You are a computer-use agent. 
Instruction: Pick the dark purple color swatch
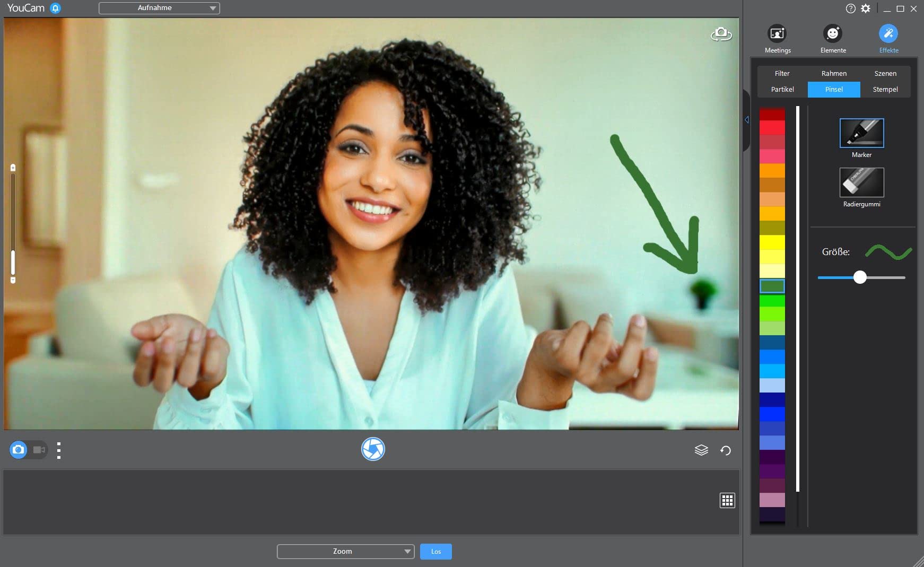pyautogui.click(x=772, y=457)
